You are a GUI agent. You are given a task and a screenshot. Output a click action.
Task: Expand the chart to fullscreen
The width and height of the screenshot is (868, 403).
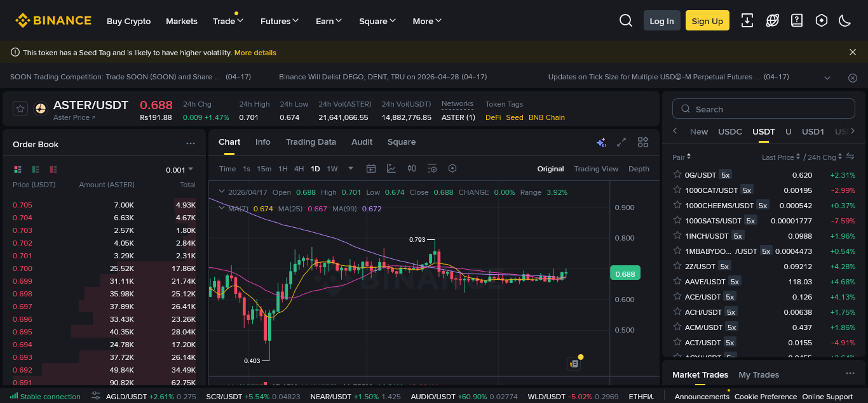(x=622, y=142)
